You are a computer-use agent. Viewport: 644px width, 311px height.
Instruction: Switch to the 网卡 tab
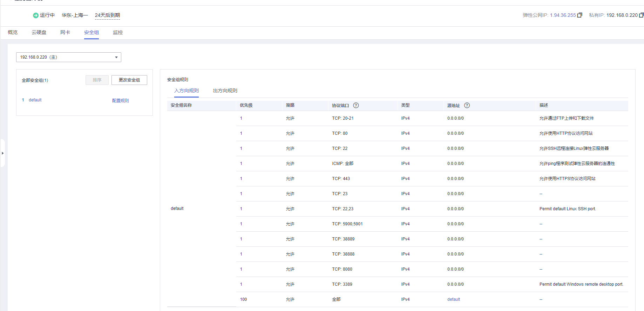coord(65,32)
